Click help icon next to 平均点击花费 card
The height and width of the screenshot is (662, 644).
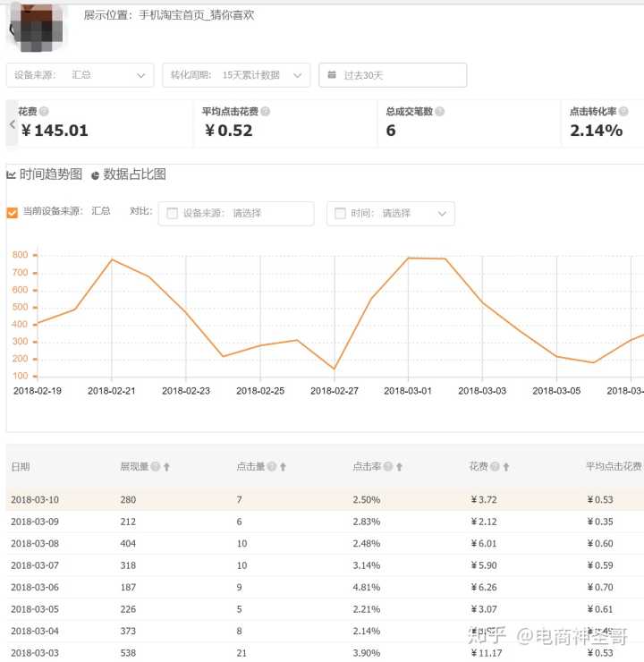[266, 112]
